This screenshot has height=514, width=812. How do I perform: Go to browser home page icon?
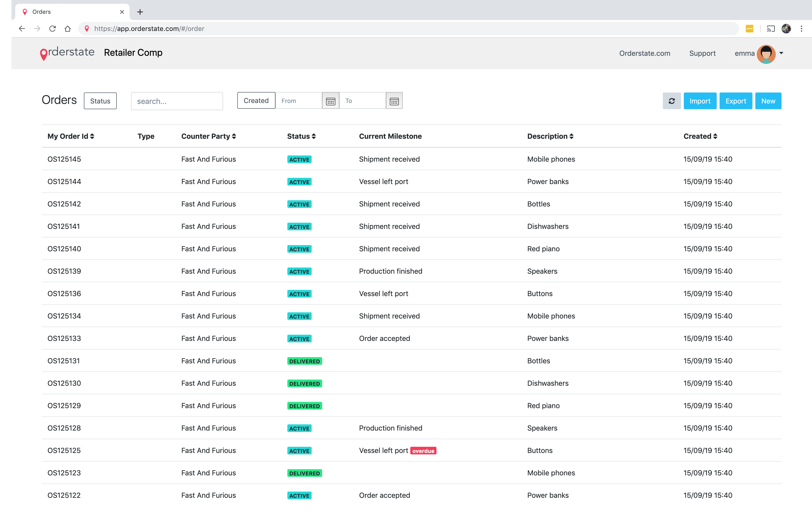point(68,29)
